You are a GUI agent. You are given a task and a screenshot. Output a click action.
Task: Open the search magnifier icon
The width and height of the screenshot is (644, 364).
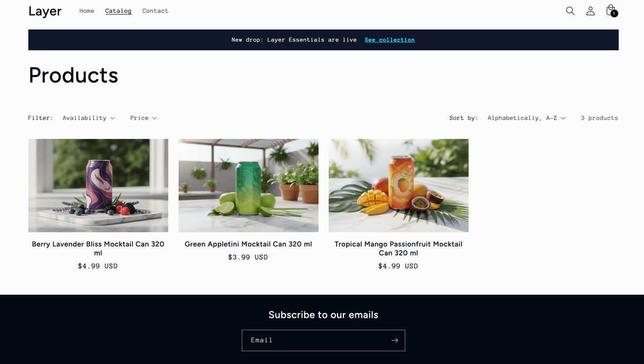570,11
